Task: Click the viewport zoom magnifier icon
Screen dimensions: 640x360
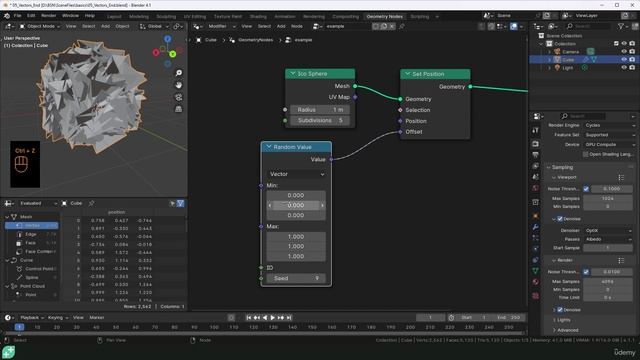Action: pos(179,73)
